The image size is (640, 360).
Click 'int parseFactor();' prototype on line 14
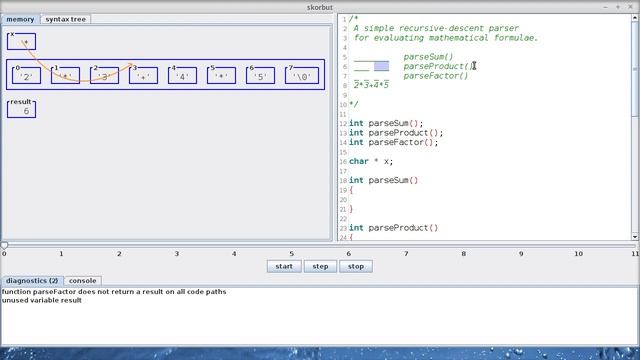pos(393,142)
